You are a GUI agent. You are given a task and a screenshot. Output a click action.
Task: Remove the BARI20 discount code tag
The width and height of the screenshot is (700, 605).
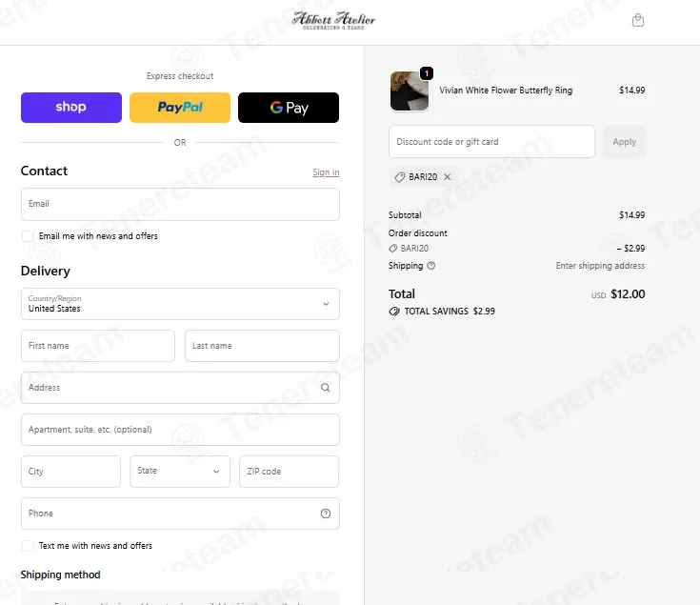(x=447, y=177)
